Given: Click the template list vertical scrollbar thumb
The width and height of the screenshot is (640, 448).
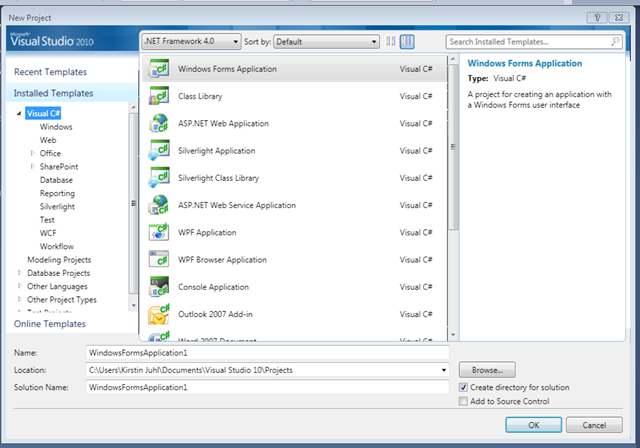Looking at the screenshot, I should click(x=453, y=147).
